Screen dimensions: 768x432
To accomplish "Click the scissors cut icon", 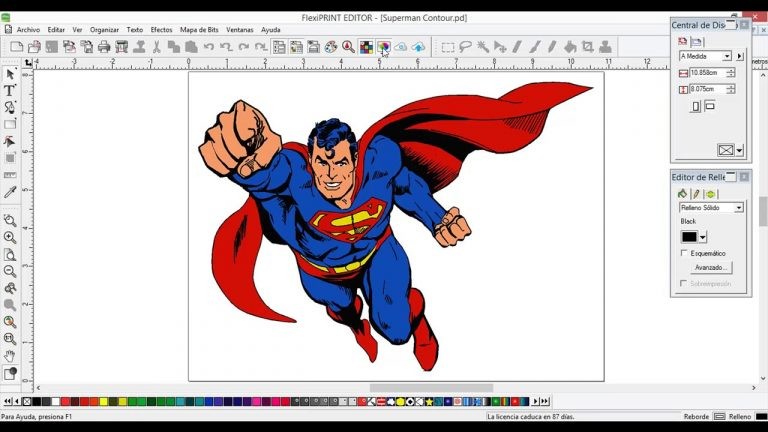I will pos(157,47).
